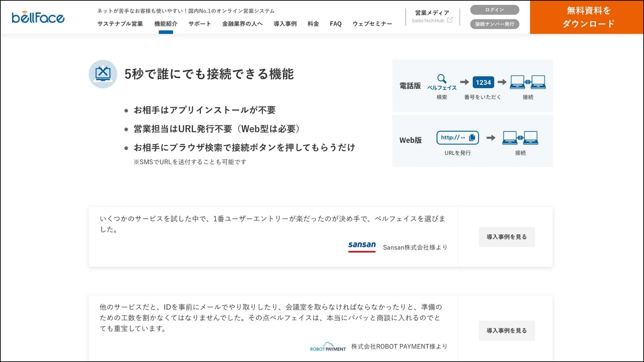Click the copy icon inside the http:// URL pill

click(472, 137)
